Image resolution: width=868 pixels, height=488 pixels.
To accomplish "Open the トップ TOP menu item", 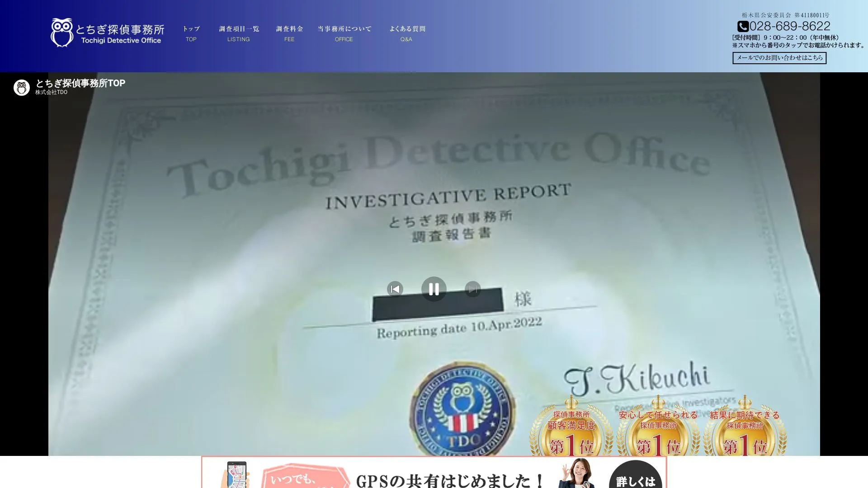I will tap(191, 34).
